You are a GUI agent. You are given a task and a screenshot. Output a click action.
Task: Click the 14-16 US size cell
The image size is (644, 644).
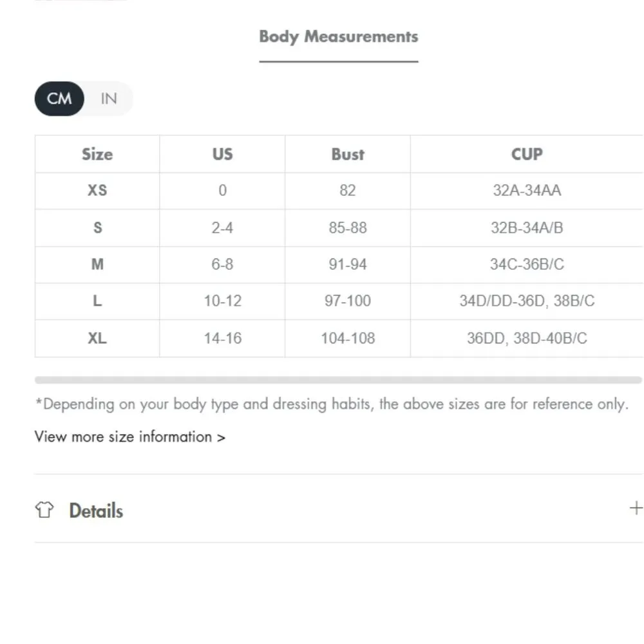pos(222,338)
